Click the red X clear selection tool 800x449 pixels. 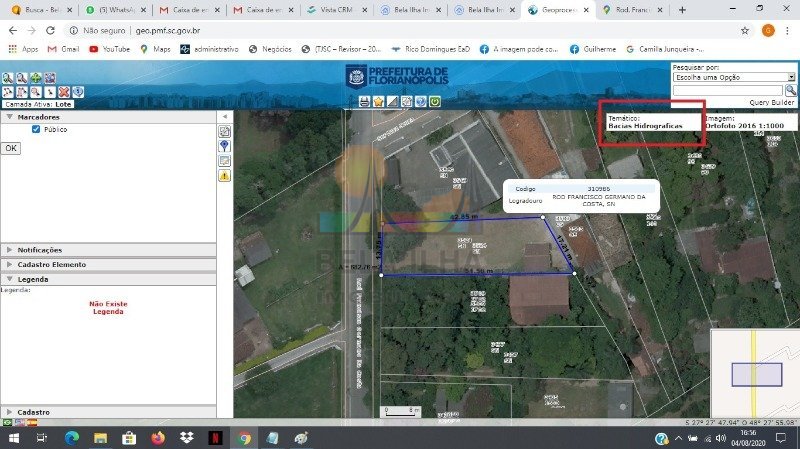(64, 92)
